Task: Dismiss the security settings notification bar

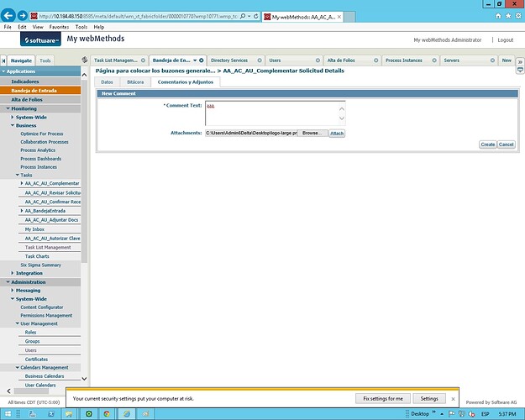Action: click(453, 399)
